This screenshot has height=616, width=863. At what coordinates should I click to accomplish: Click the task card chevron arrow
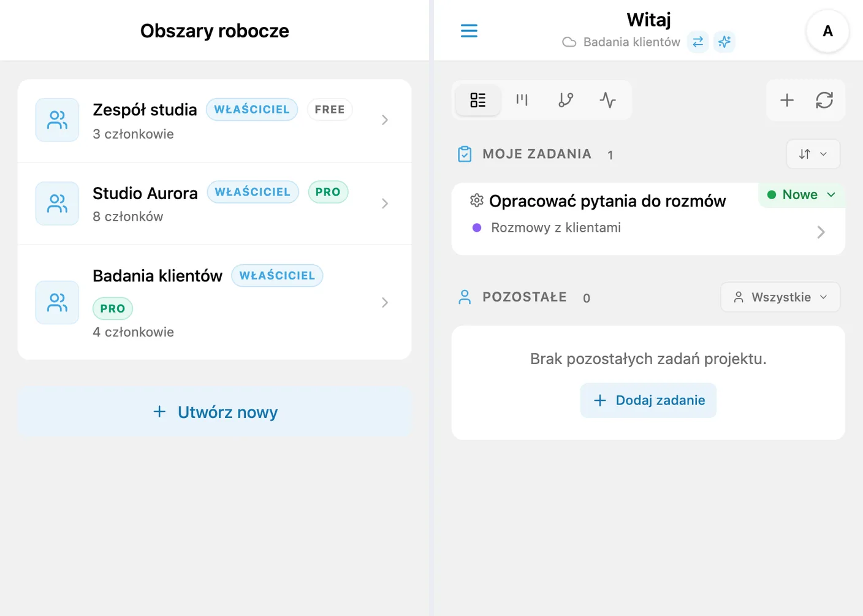click(821, 232)
